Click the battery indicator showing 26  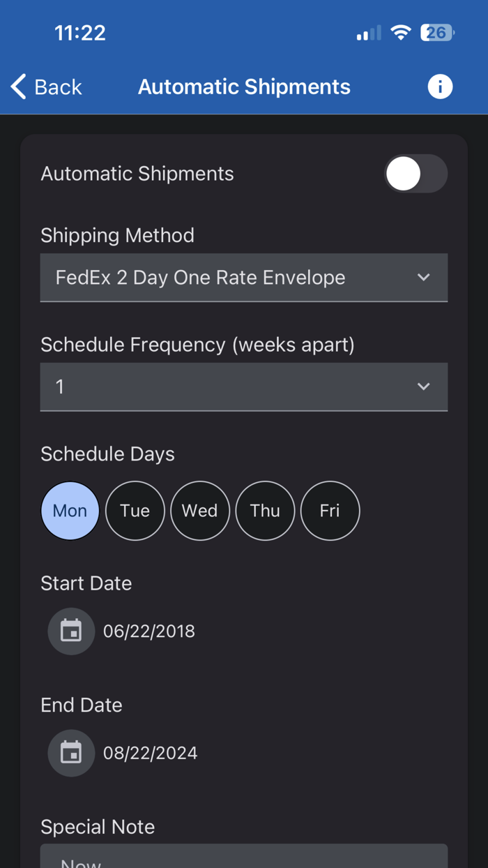click(x=438, y=32)
